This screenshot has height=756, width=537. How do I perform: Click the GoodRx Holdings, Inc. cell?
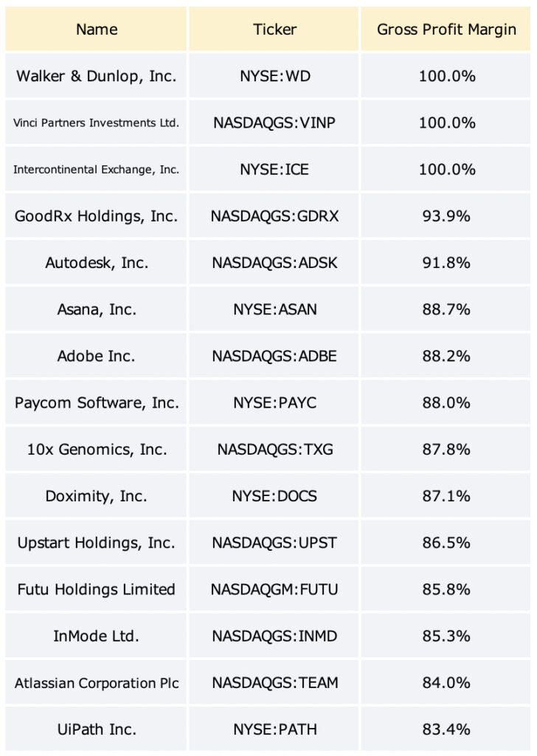click(96, 216)
